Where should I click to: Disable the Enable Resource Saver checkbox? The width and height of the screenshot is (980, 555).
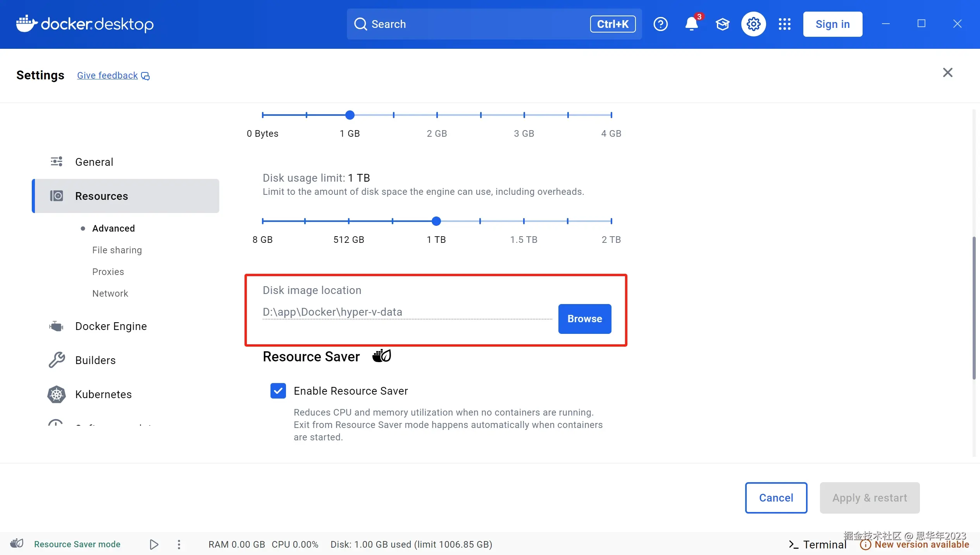[x=278, y=391]
